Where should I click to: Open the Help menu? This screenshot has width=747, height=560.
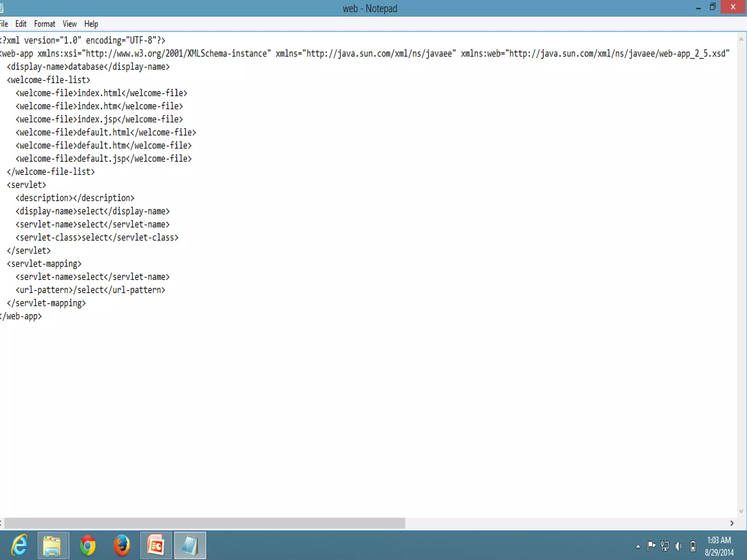tap(91, 24)
